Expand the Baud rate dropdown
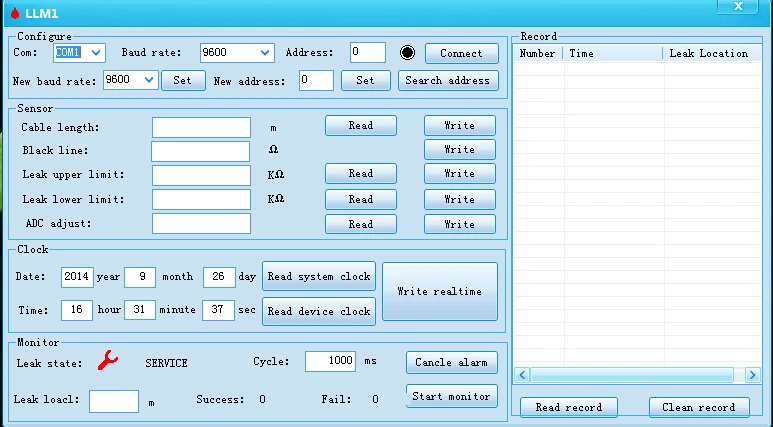This screenshot has width=773, height=427. pos(265,53)
